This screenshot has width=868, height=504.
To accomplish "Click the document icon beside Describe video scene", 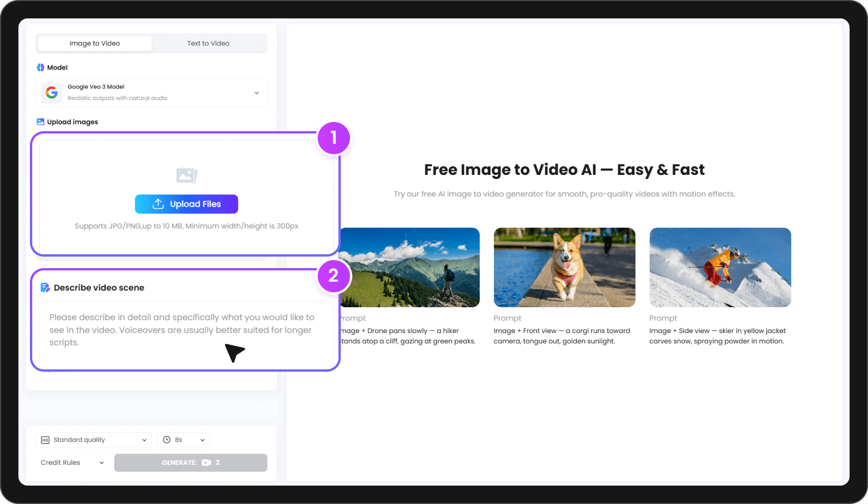I will [x=45, y=287].
